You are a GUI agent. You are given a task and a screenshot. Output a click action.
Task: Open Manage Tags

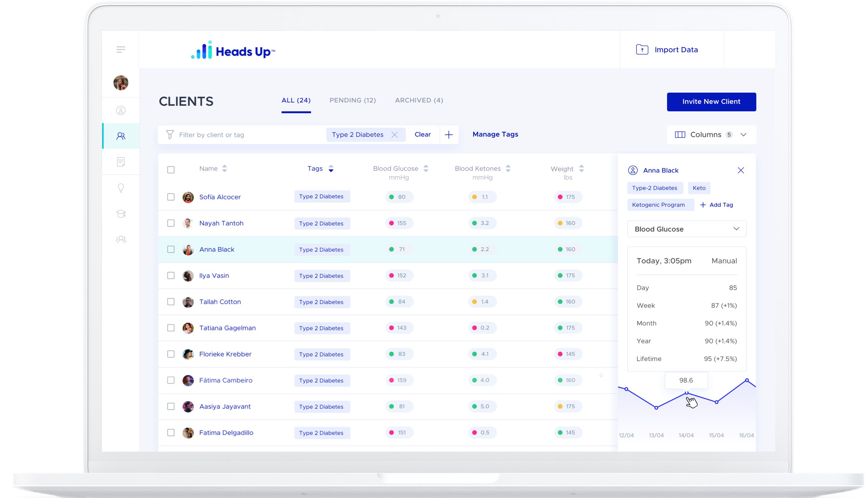[495, 134]
